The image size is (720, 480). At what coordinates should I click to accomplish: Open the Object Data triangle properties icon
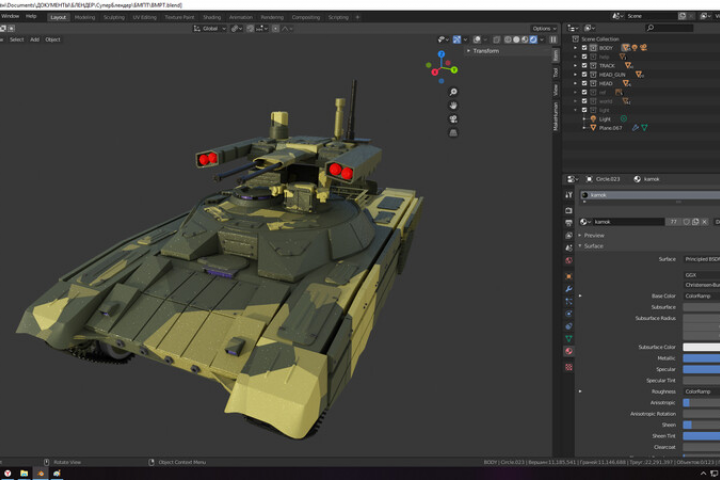point(568,339)
